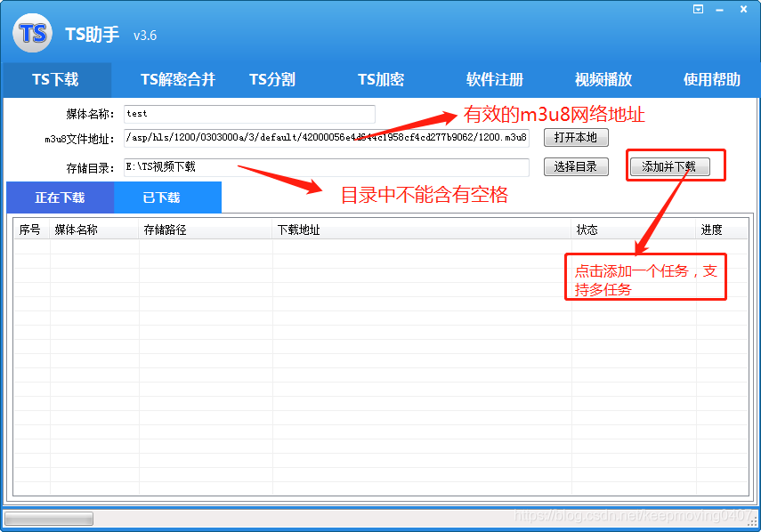Open the TS解密合并 tab
The image size is (761, 532).
coord(178,79)
